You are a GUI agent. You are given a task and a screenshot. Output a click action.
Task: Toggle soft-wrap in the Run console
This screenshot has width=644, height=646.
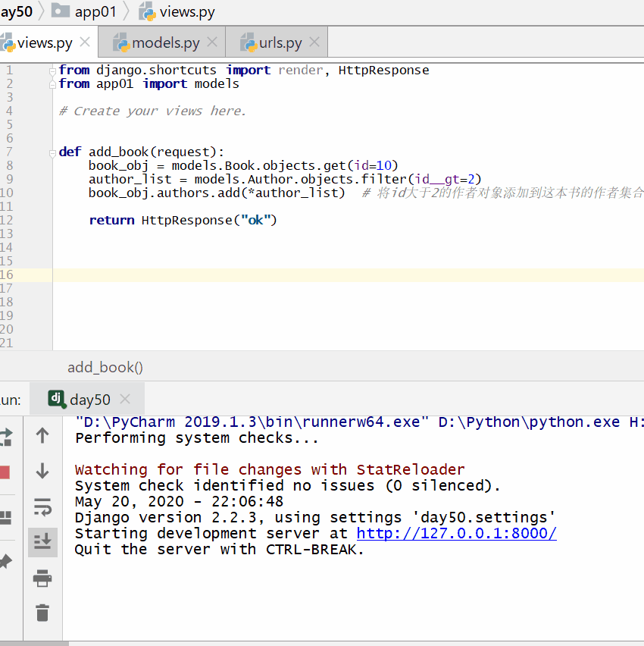point(42,506)
